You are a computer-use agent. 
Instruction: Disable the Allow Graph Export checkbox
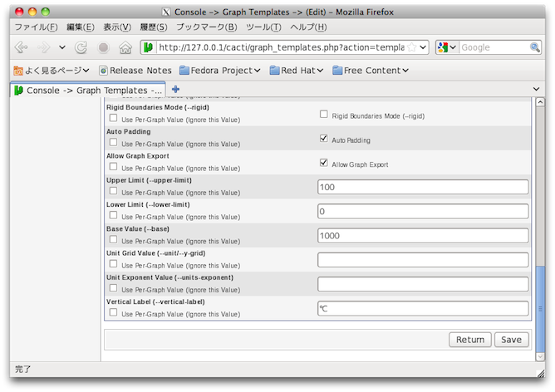(324, 164)
